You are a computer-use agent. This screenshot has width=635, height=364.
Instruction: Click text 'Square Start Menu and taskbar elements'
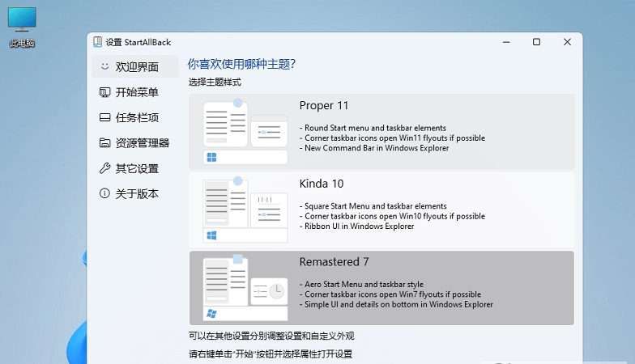tap(376, 205)
